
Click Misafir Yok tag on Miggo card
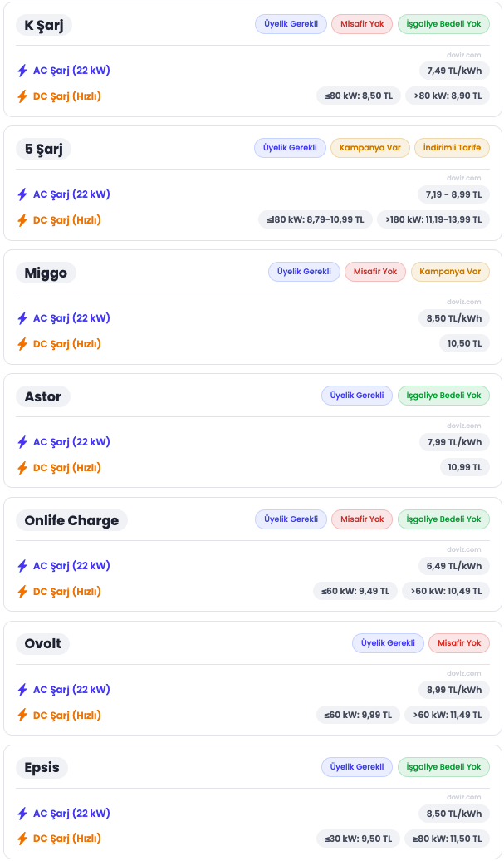tap(375, 272)
